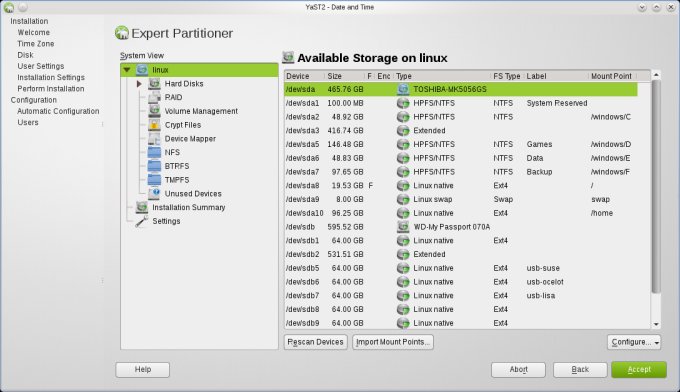Select the /dev/sda7 Backup partition
This screenshot has width=680, height=392.
tap(461, 172)
